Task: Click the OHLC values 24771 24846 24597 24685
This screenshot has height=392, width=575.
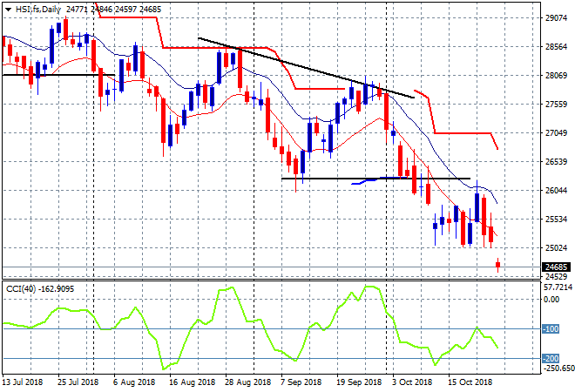Action: pos(113,10)
